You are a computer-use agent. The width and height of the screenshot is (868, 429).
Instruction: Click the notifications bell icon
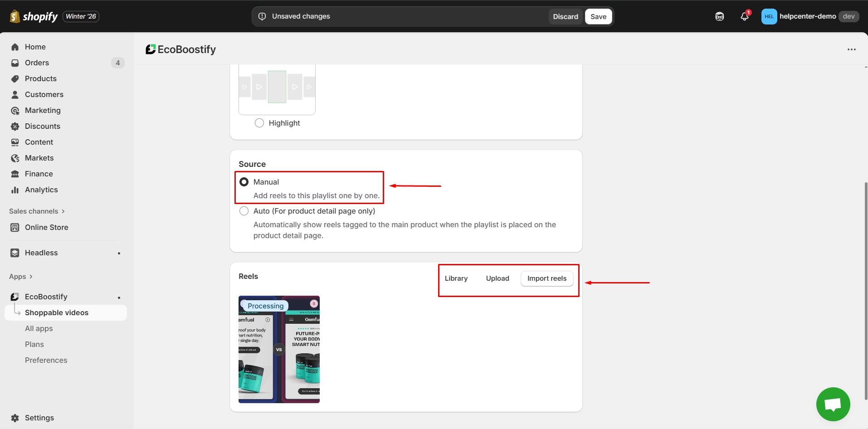tap(744, 16)
